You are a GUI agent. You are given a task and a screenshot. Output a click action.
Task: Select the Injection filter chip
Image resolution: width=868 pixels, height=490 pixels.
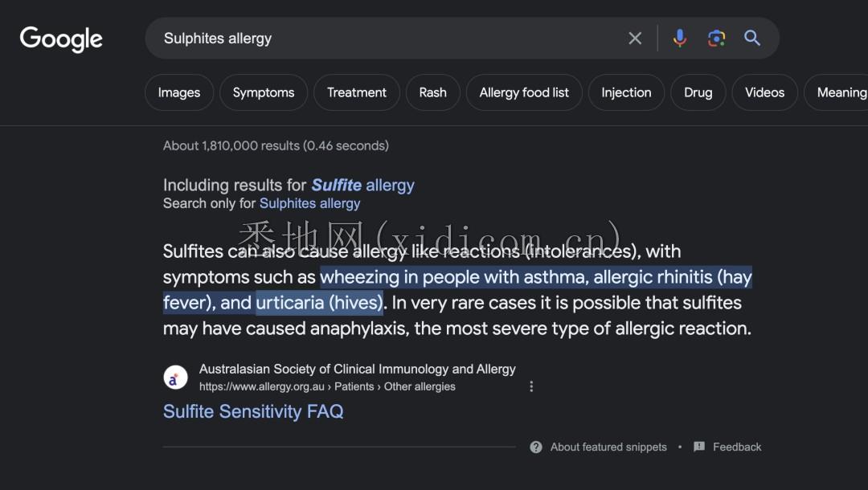click(626, 92)
